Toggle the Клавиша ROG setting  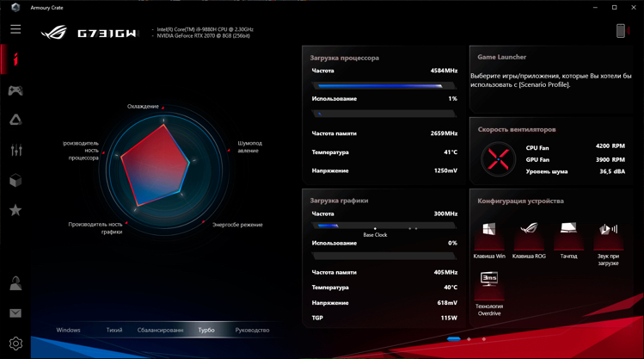click(x=529, y=231)
